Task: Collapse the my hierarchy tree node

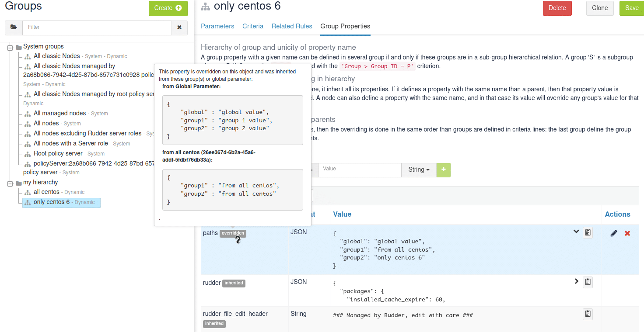Action: (x=10, y=183)
